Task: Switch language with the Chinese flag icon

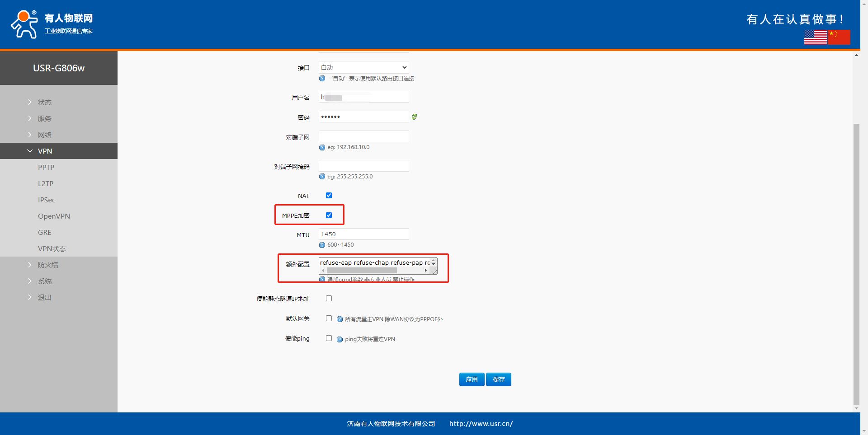Action: (839, 37)
